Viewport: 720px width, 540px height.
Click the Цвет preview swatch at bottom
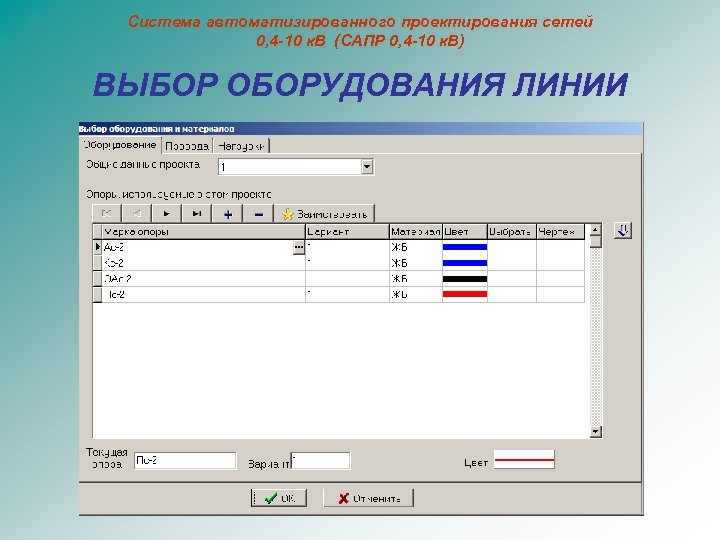524,459
